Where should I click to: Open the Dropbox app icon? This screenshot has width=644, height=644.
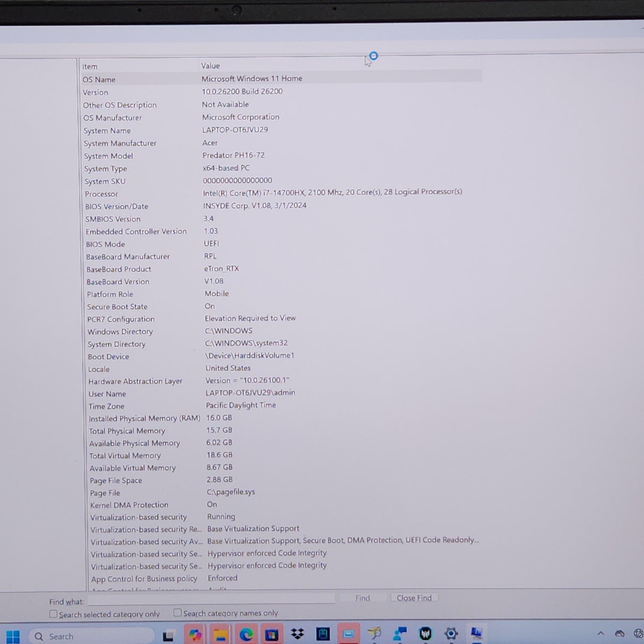click(x=297, y=634)
